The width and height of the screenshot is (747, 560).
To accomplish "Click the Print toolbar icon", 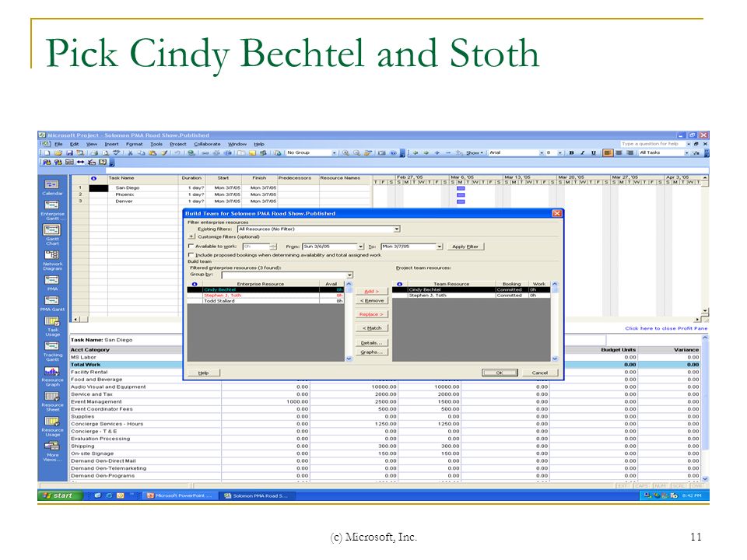I will point(94,153).
